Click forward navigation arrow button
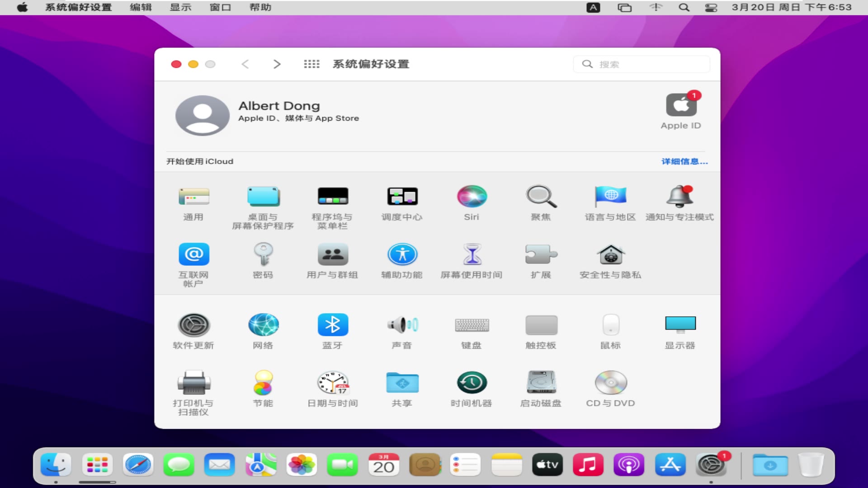868x488 pixels. (276, 64)
